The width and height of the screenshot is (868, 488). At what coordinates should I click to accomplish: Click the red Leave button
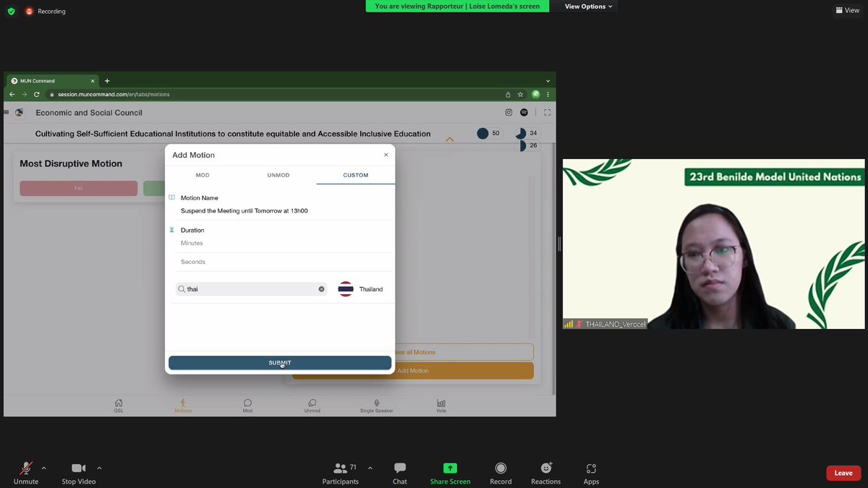coord(843,473)
